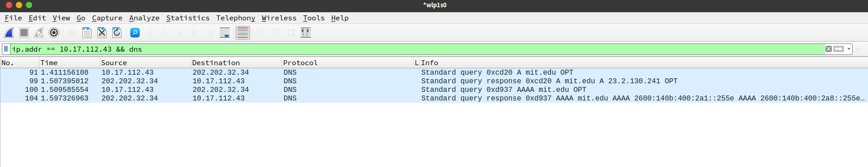Click the display filter bookmark icon
Screen dimensions: 868x167
[6, 49]
